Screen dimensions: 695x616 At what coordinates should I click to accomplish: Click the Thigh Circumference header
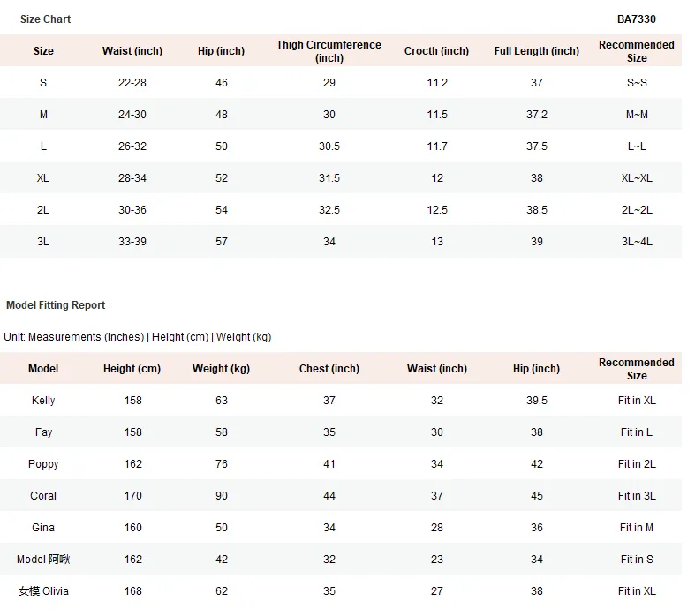pyautogui.click(x=329, y=51)
